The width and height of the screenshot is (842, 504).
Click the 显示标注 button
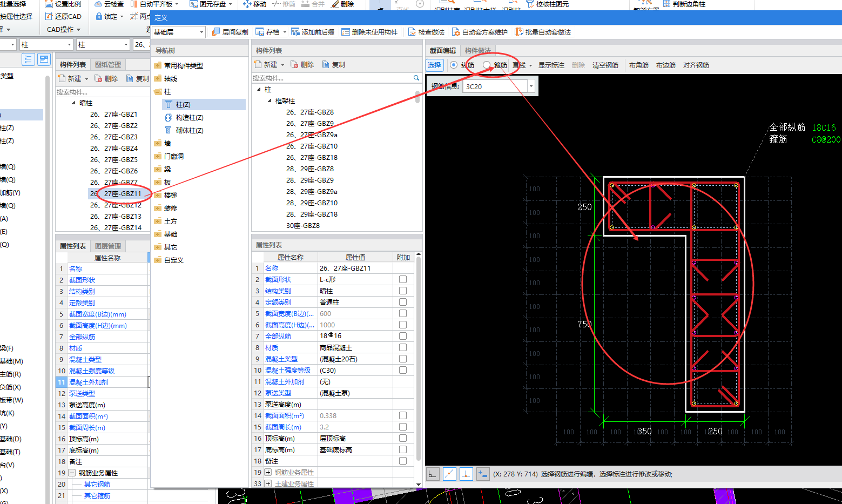pos(551,65)
